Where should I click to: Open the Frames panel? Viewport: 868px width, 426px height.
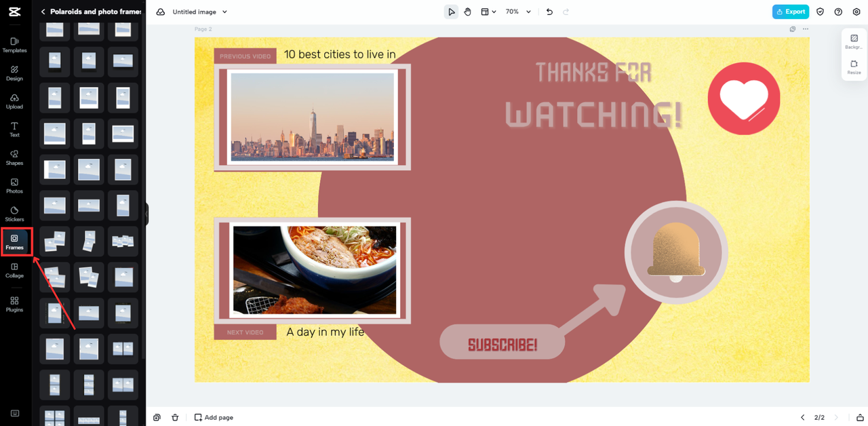point(14,242)
